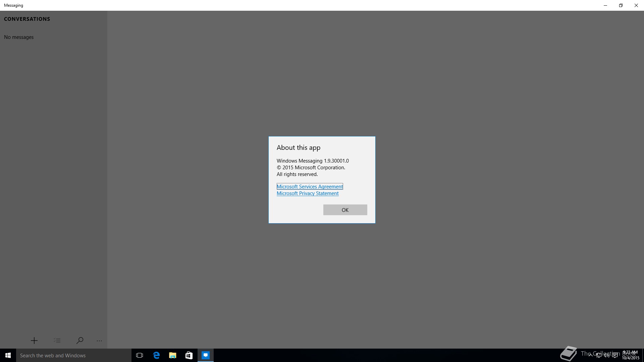Viewport: 644px width, 362px height.
Task: Open the select conversations list icon
Action: point(57,341)
